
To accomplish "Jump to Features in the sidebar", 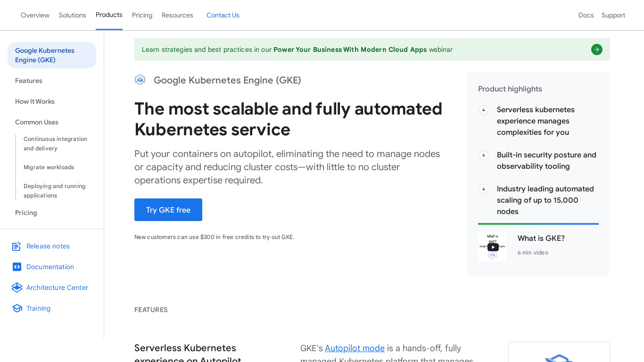I will (29, 81).
